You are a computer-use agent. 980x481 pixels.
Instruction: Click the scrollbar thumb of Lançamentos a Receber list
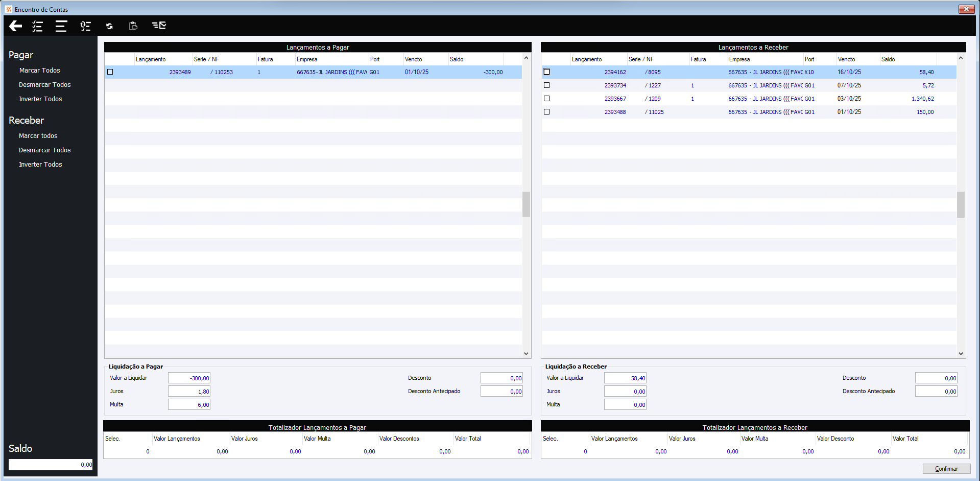coord(961,204)
